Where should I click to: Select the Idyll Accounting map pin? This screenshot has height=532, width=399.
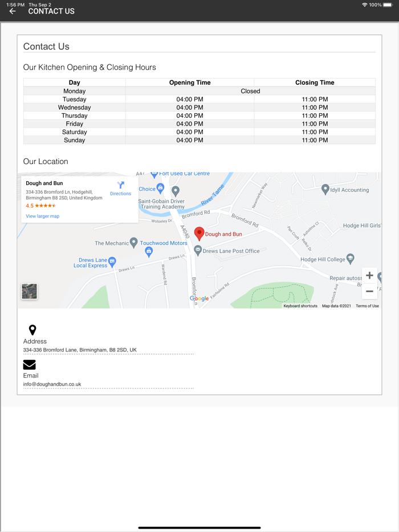pos(325,189)
